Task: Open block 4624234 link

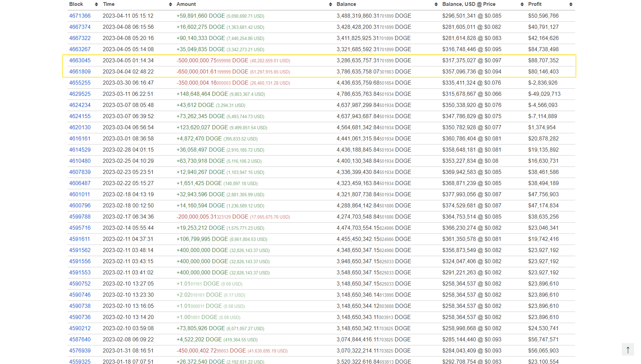Action: 80,105
